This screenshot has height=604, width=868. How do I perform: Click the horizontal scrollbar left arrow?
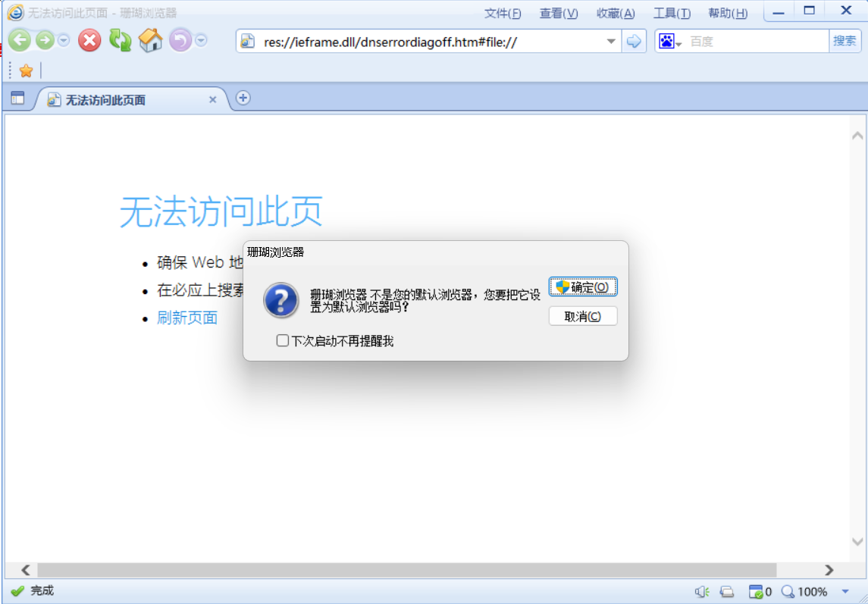tap(26, 570)
